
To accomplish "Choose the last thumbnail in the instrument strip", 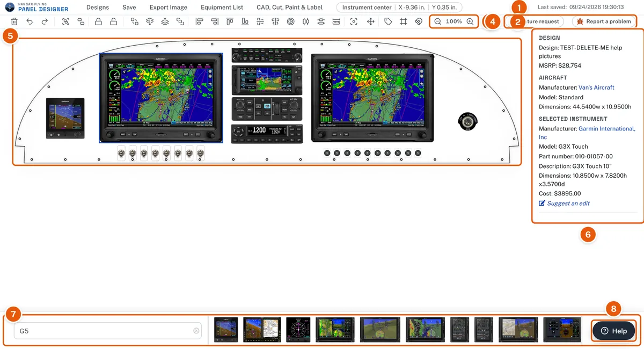I will click(561, 330).
